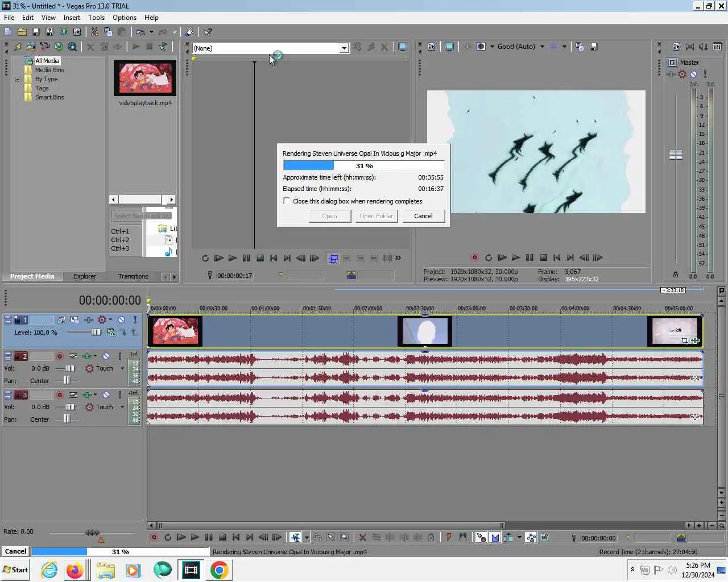Open the File menu
Image resolution: width=728 pixels, height=582 pixels.
[9, 18]
